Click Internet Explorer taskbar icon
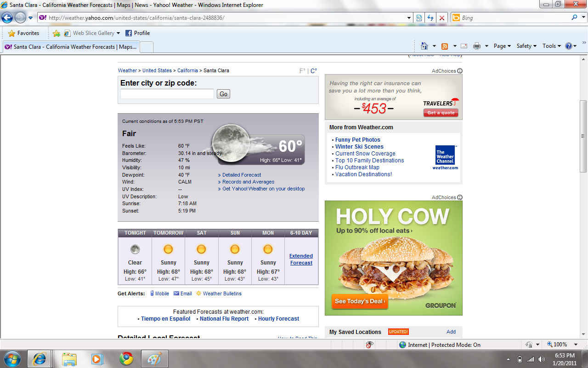 [x=39, y=359]
